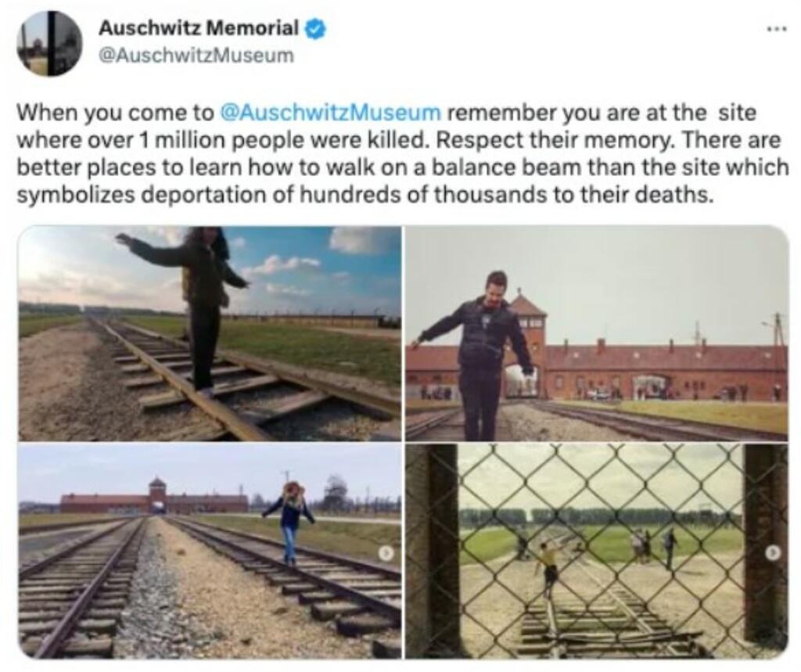This screenshot has height=672, width=801.
Task: Click the tweet line starting with "symbolizes deportation"
Action: coord(365,195)
